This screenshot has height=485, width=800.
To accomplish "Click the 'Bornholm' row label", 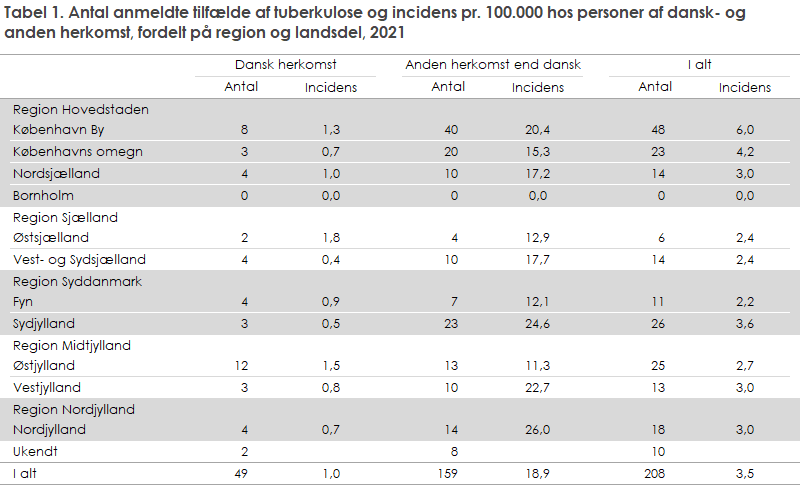I will click(x=43, y=196).
